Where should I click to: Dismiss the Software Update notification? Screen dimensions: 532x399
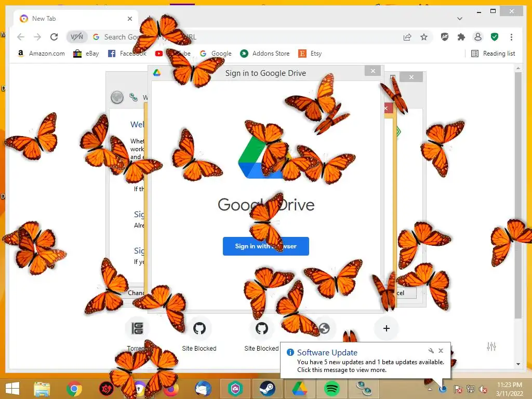(x=441, y=351)
